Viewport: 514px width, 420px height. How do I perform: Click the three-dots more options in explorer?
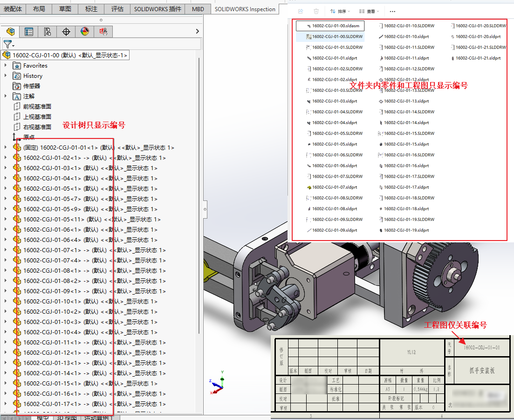coord(392,11)
